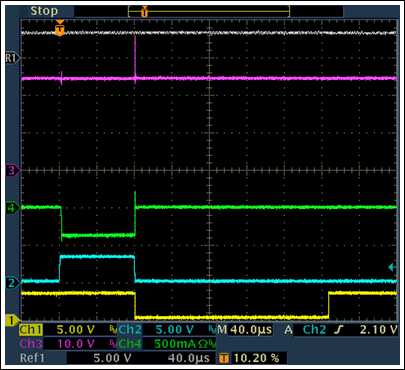Click the 10.20 % trigger position readout
The image size is (405, 370).
256,358
